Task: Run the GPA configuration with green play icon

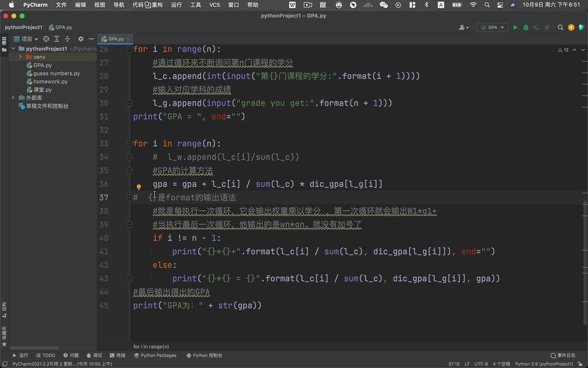Action: click(x=515, y=28)
